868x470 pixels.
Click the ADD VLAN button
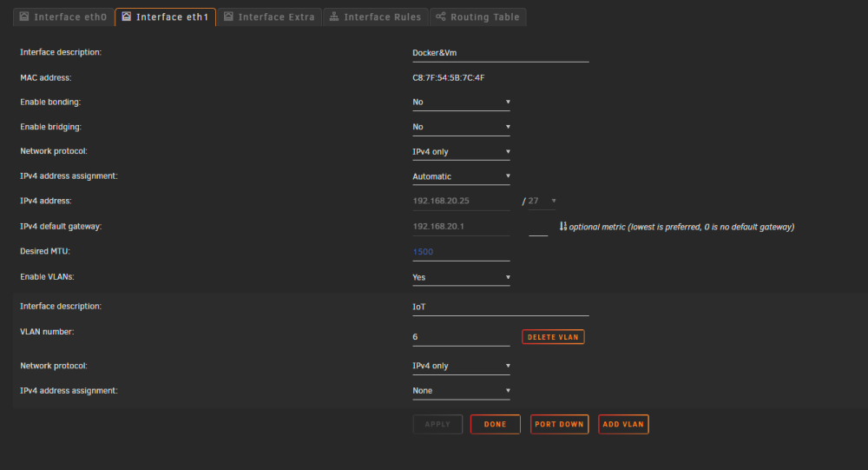coord(623,425)
